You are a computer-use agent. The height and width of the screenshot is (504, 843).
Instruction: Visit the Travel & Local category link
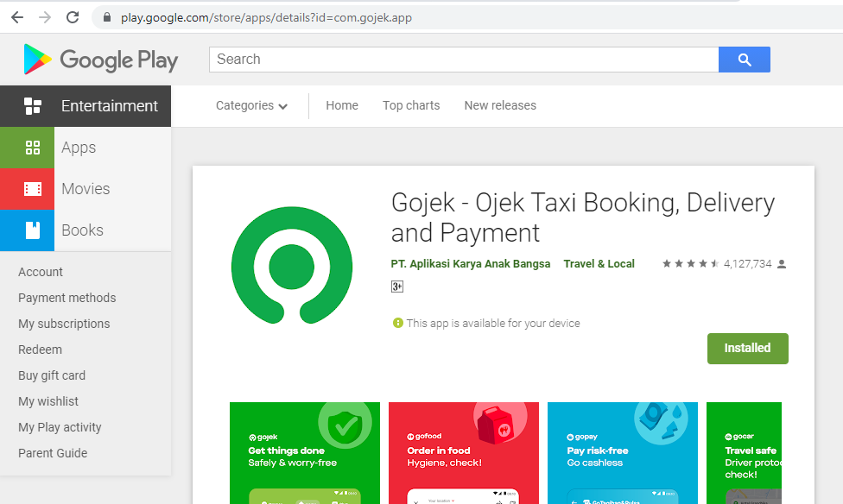pyautogui.click(x=599, y=263)
